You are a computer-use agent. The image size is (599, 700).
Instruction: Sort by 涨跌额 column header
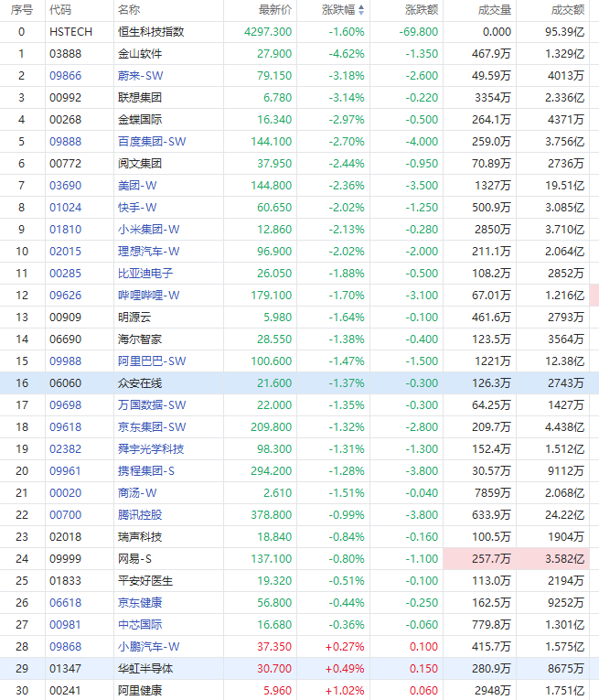coord(422,10)
